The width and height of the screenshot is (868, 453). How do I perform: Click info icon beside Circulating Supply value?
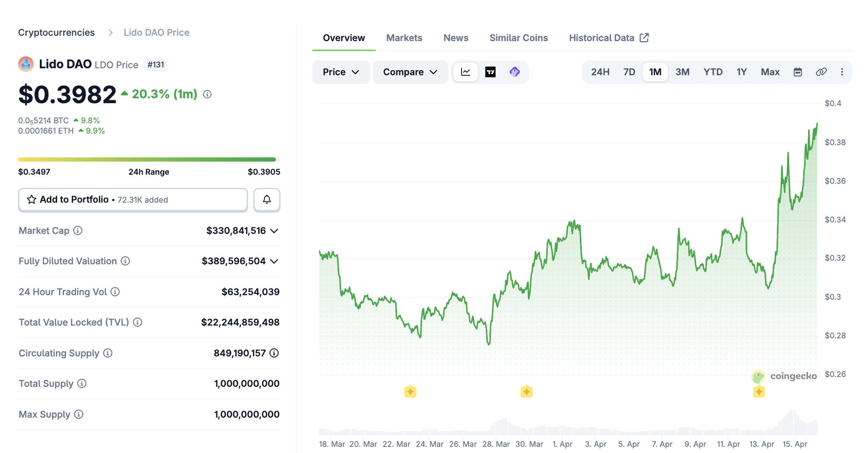[274, 353]
